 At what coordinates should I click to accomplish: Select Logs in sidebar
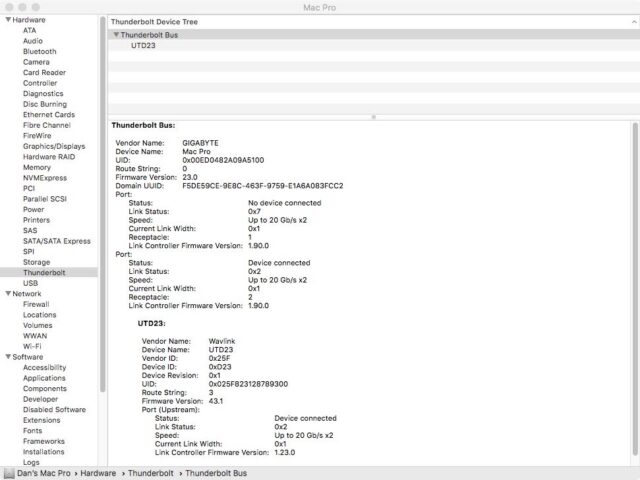coord(31,462)
